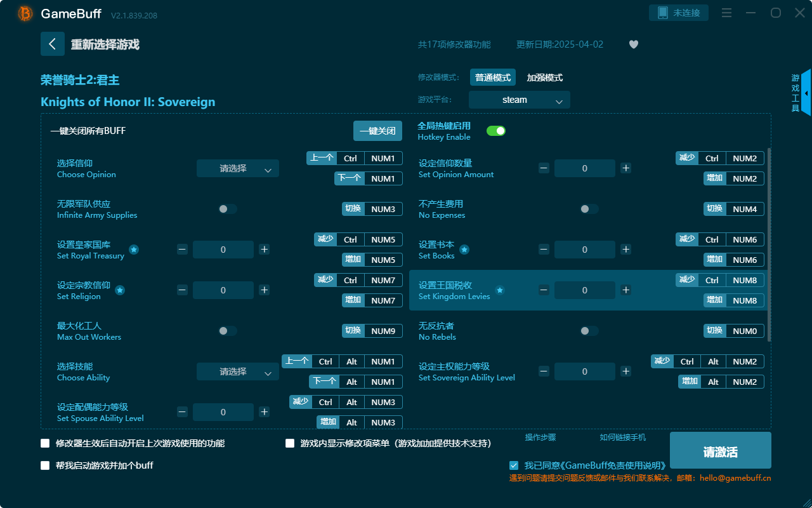Click the Set Royal Treasury value field
812x508 pixels.
coord(223,250)
